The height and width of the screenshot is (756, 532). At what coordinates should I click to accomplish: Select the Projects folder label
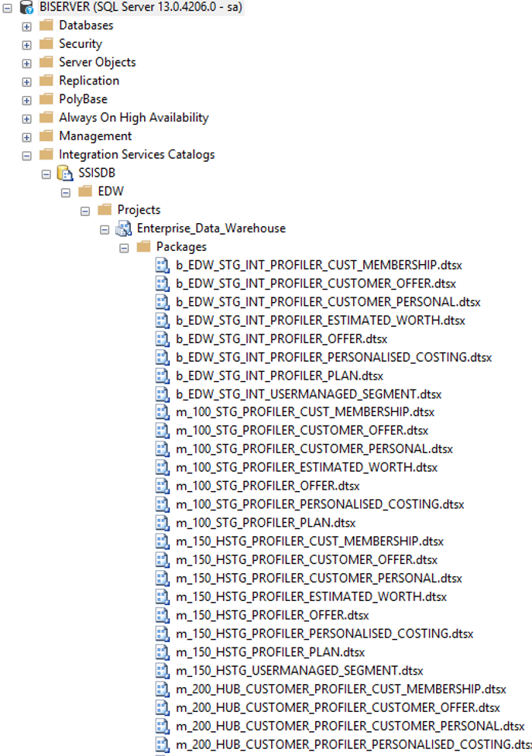coord(139,210)
